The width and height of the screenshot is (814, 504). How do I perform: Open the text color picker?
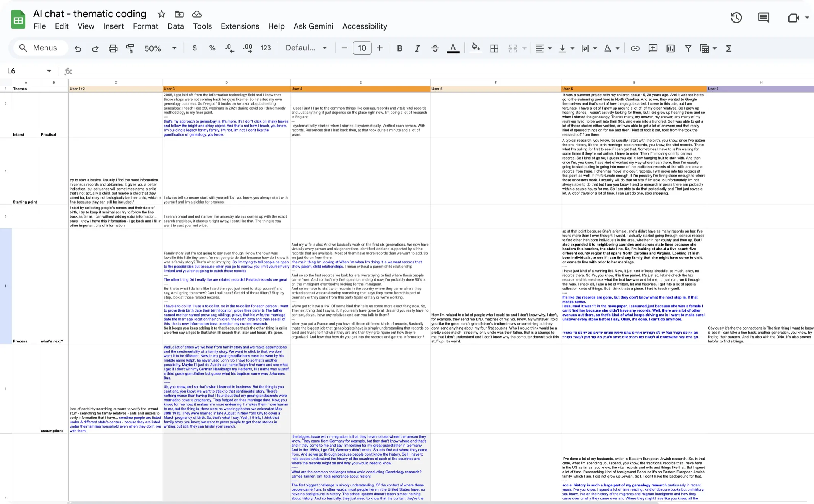[x=453, y=48]
